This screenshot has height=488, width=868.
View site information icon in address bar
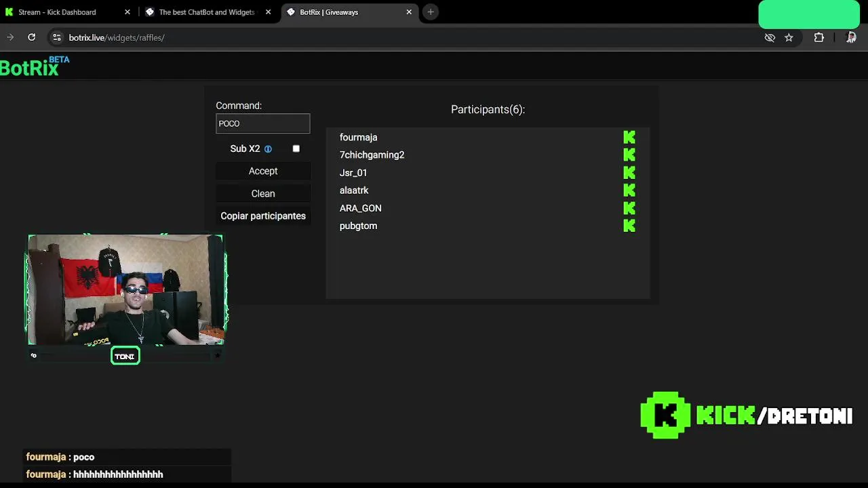point(57,37)
